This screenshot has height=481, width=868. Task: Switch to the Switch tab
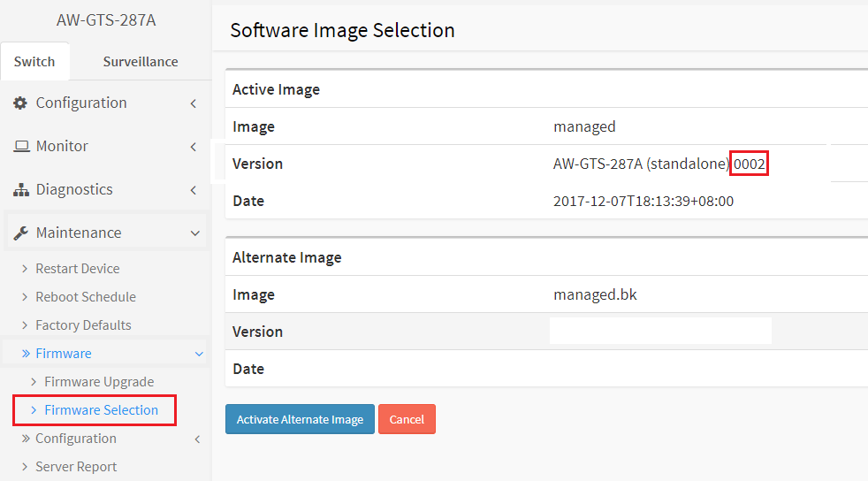tap(34, 61)
